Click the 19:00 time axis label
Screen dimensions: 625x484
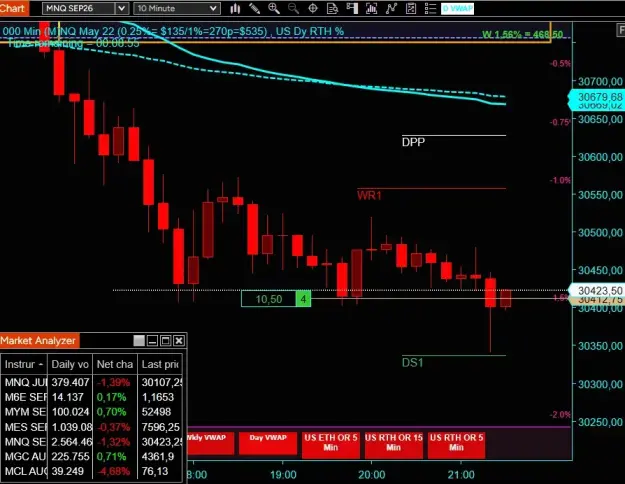[x=283, y=475]
